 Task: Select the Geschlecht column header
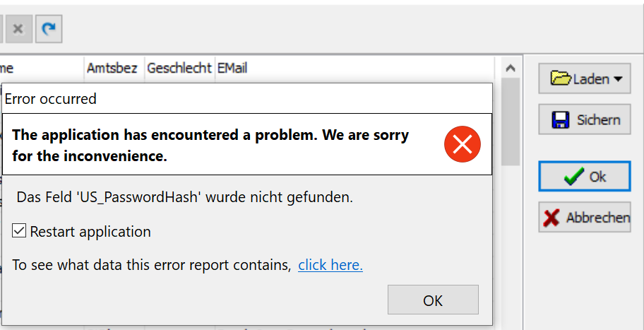click(x=179, y=68)
